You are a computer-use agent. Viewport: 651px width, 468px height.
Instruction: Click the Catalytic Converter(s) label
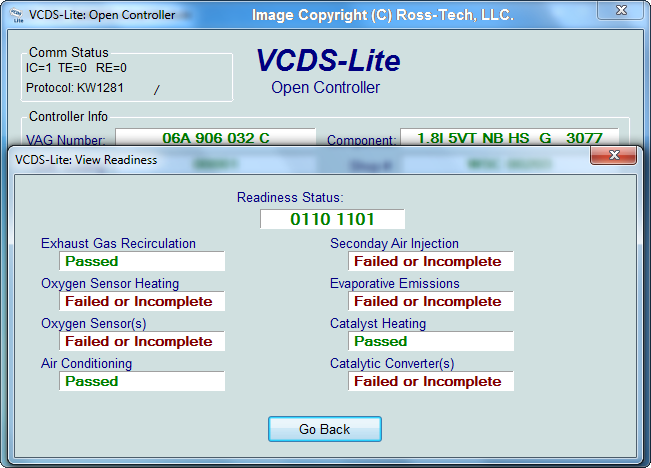[392, 363]
